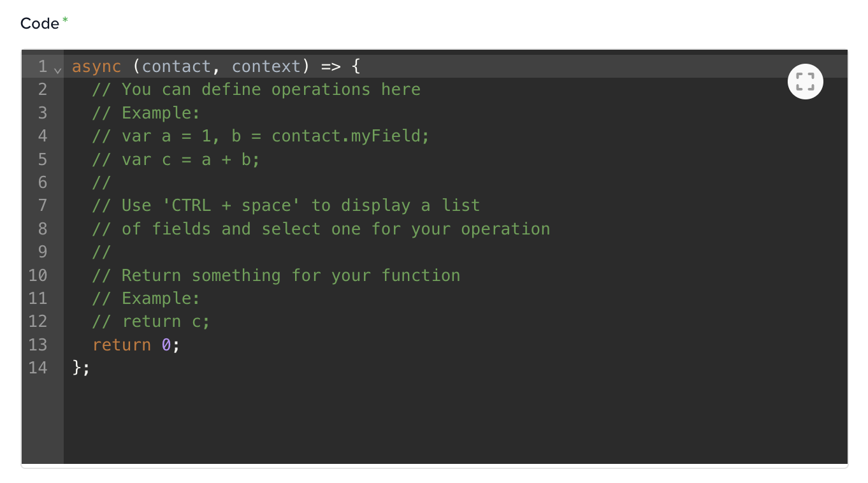This screenshot has height=483, width=868.
Task: Click comment 'You can define operations here'
Action: point(271,89)
